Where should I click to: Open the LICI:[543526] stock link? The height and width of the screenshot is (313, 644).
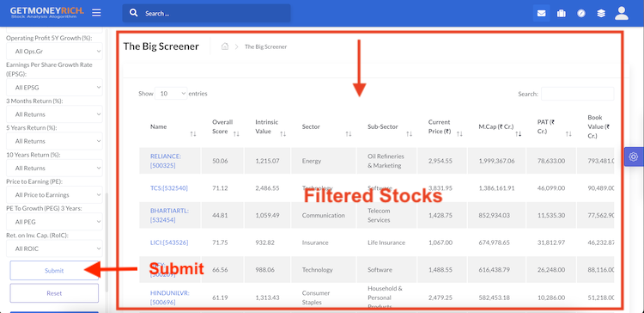(x=169, y=242)
